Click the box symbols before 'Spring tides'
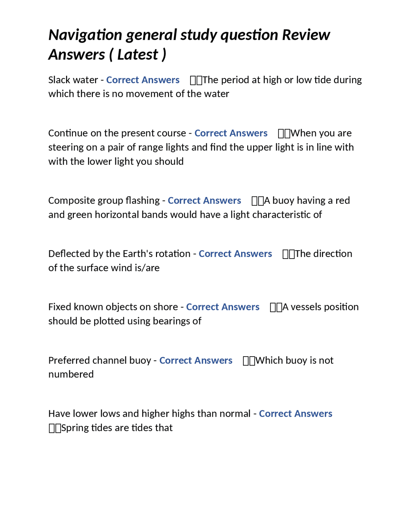This screenshot has height=532, width=411. (55, 428)
